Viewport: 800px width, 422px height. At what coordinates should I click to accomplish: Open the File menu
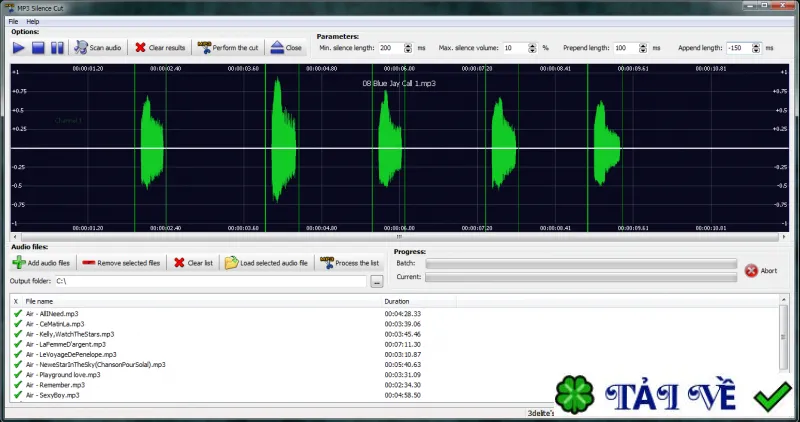coord(13,21)
